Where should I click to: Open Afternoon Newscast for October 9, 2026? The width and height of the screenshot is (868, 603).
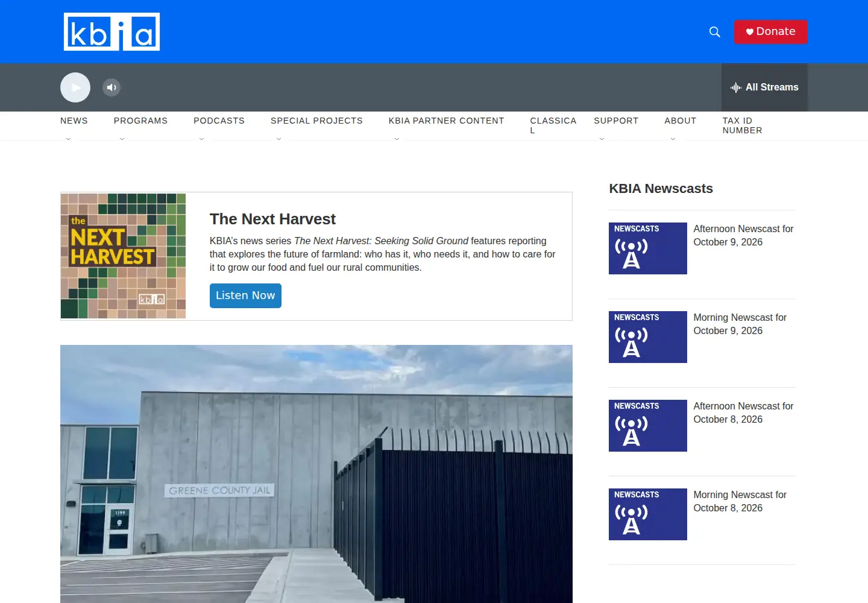743,235
